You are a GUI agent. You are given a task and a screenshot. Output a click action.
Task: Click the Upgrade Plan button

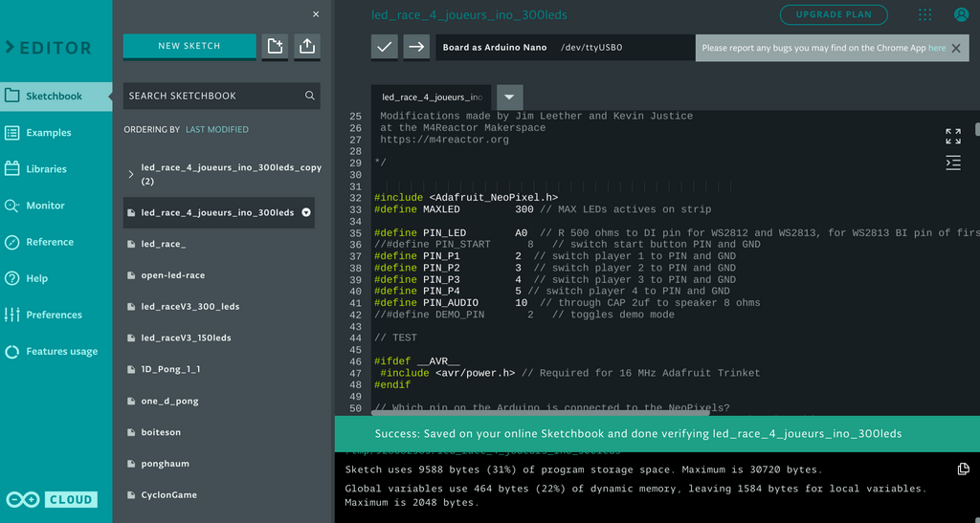pos(834,14)
